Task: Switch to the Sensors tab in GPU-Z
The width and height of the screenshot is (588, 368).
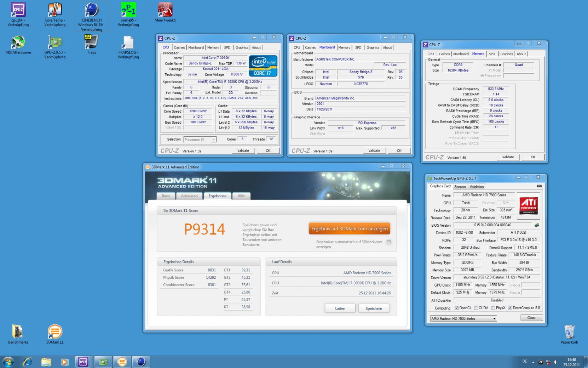Action: coord(460,187)
